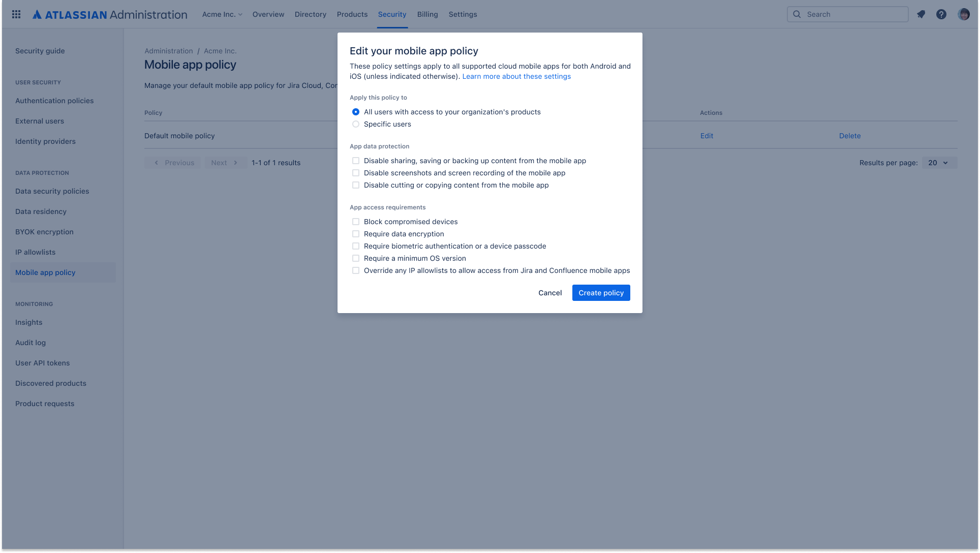The image size is (980, 553).
Task: Click the grid/apps launcher icon
Action: (x=16, y=14)
